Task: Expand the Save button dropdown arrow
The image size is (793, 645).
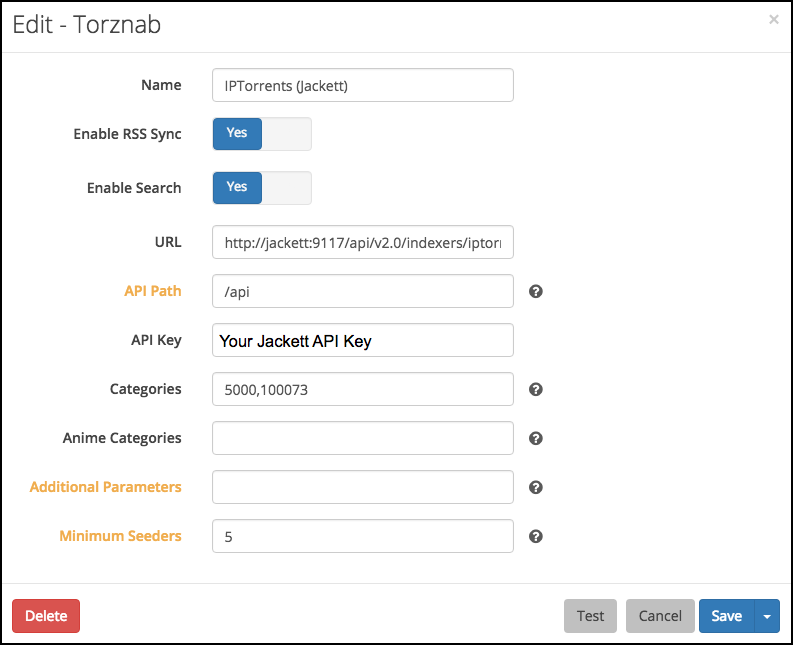Action: pos(767,616)
